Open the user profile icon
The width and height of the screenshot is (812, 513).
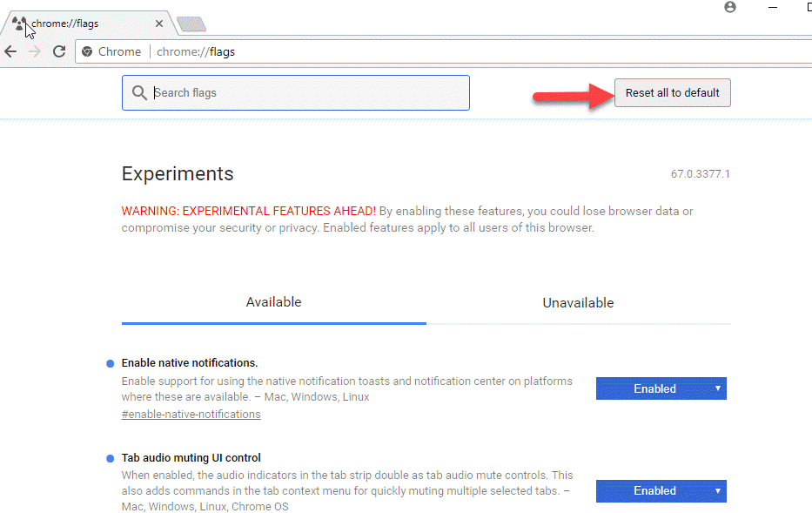(x=730, y=7)
